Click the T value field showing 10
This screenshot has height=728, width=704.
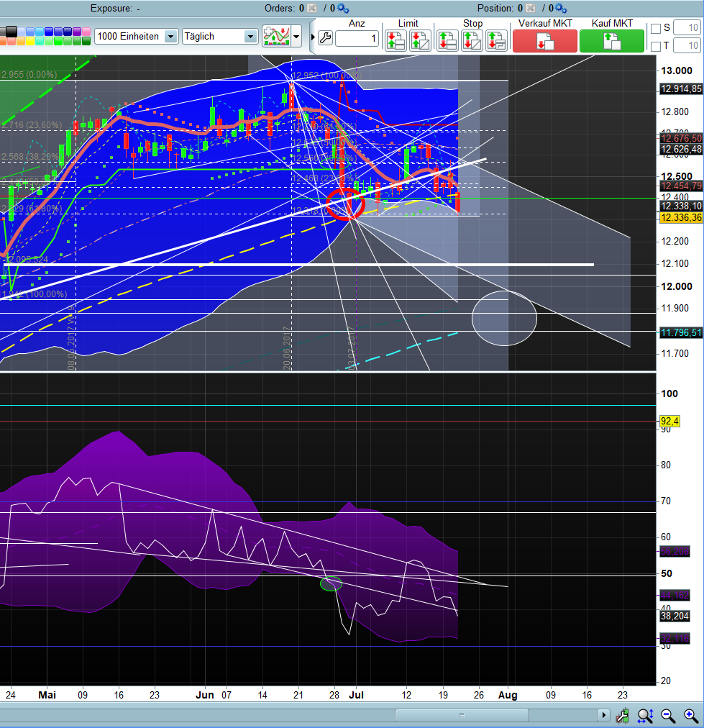coord(686,45)
